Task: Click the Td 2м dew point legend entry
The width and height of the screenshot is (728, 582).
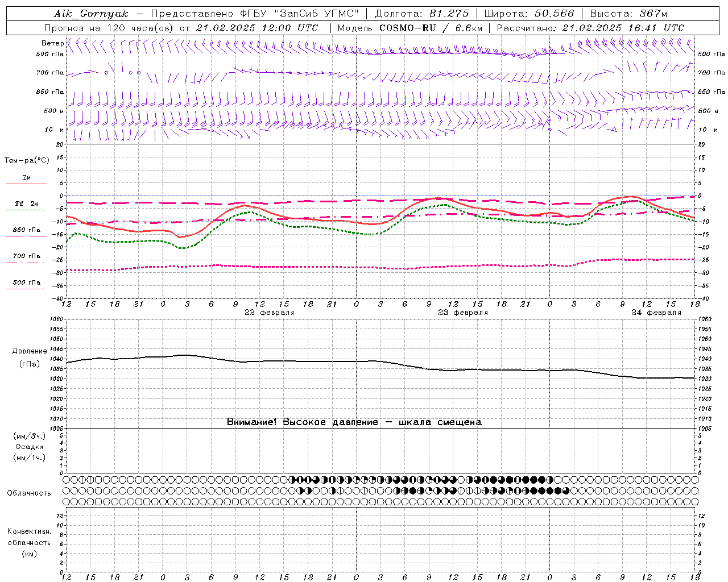Action: 27,203
